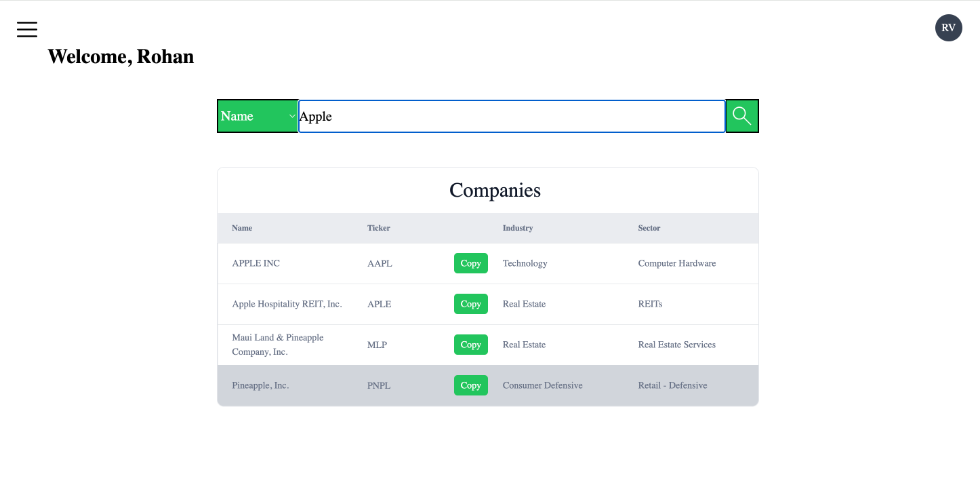The height and width of the screenshot is (504, 980).
Task: Select Real Estate industry in APLE row
Action: (524, 304)
